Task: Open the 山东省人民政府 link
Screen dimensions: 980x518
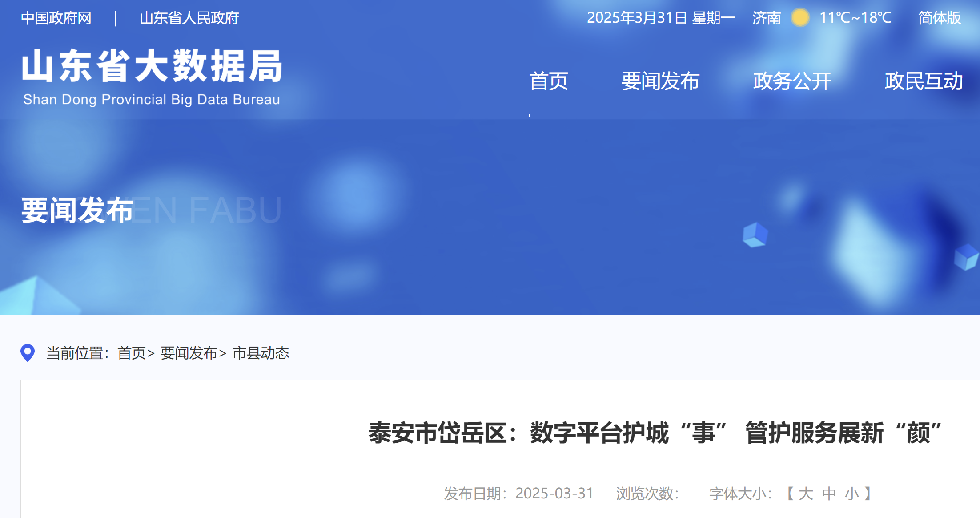Action: coord(189,18)
